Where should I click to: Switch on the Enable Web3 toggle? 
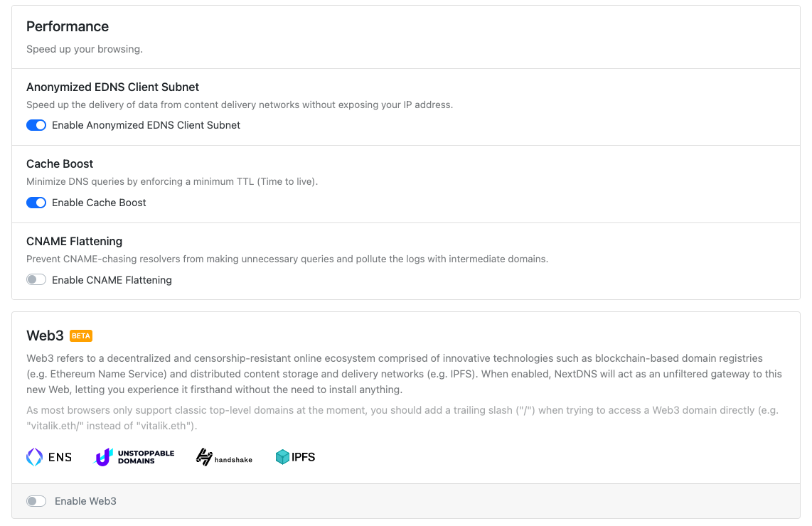(x=36, y=501)
